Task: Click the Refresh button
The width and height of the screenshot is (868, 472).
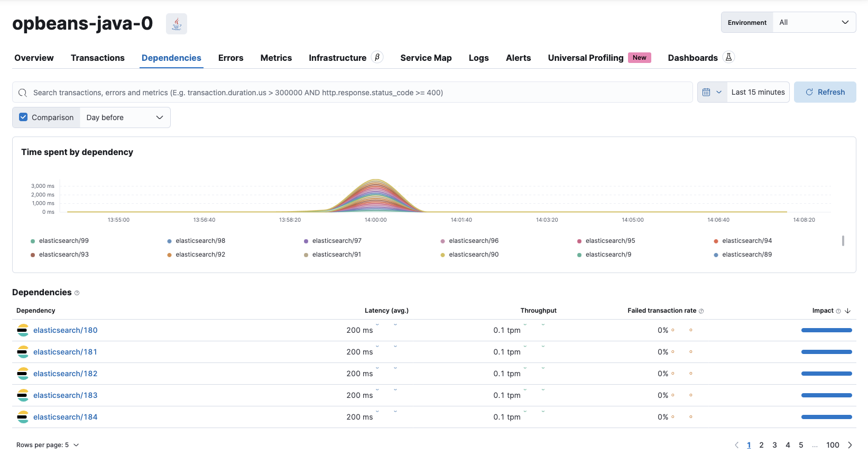Action: pyautogui.click(x=825, y=92)
